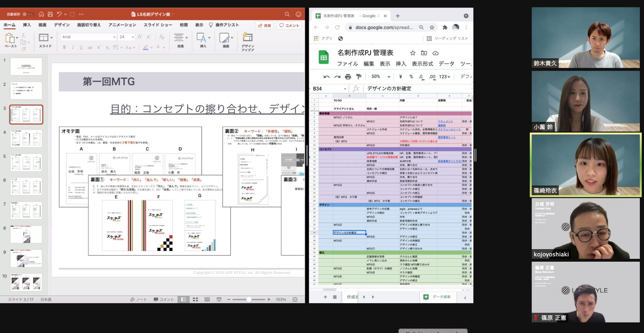
Task: Star the 名刺作成PJ 管理表 document
Action: 413,53
